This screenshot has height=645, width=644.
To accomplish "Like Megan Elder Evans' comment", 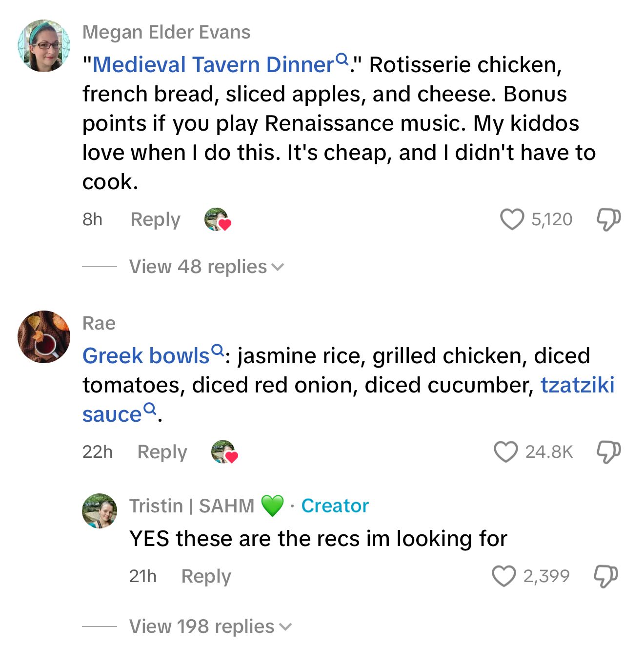I will point(512,219).
